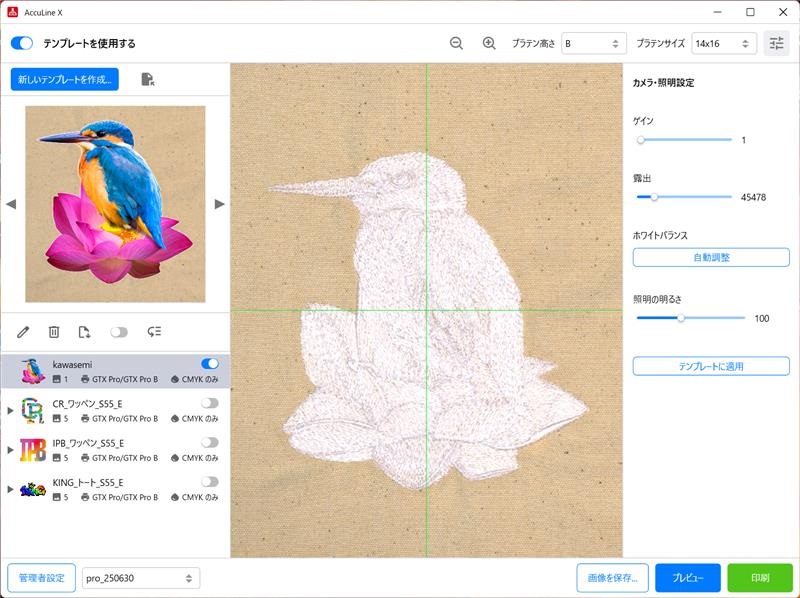Click IPB_ワッペン_S55_E printer icon

click(85, 458)
